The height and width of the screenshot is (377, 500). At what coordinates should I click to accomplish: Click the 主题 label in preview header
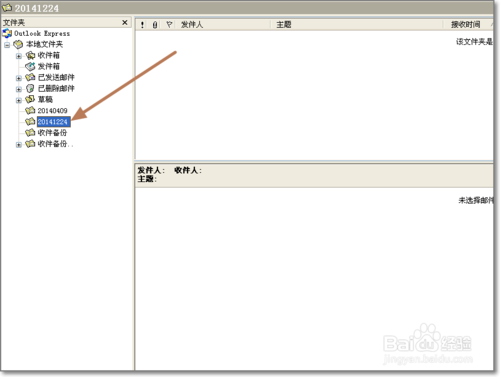(147, 179)
